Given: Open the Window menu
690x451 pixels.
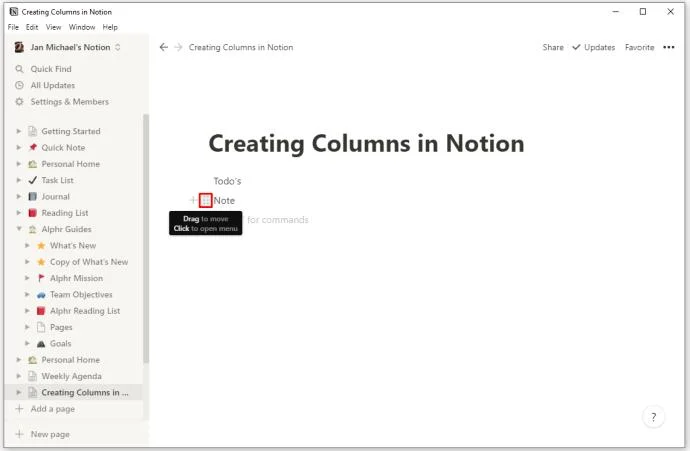Looking at the screenshot, I should pyautogui.click(x=82, y=27).
